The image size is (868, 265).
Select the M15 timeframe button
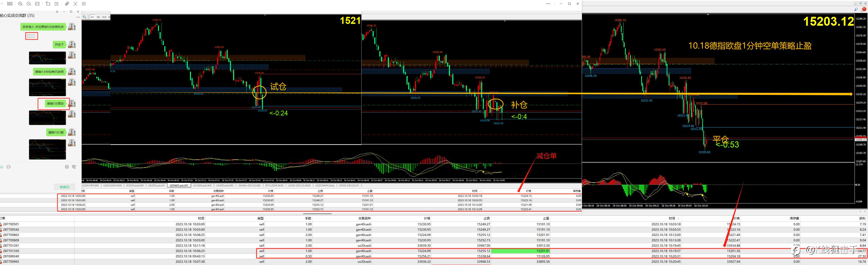point(104,17)
